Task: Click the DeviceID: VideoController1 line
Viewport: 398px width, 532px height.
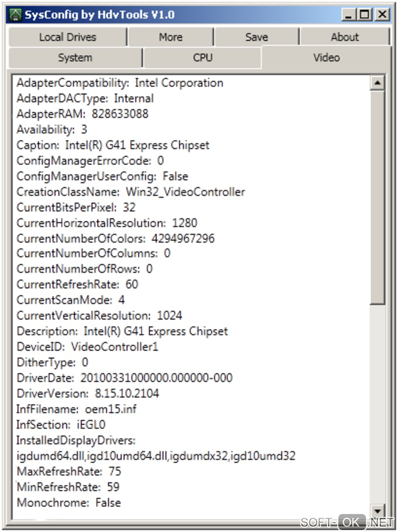Action: tap(87, 347)
